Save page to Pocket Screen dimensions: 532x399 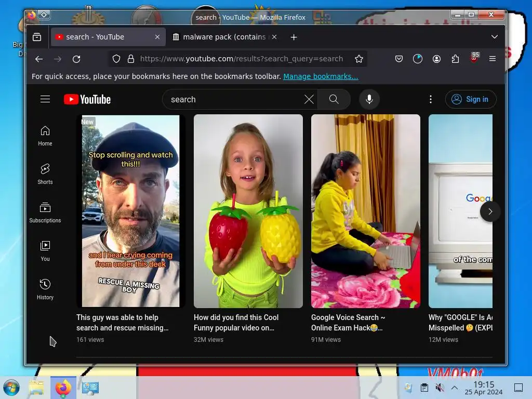399,59
